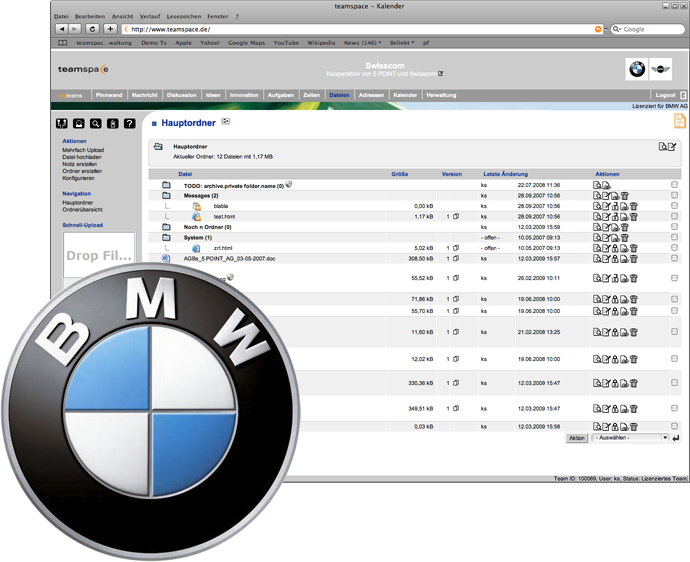The height and width of the screenshot is (562, 690).
Task: Open Ordnerübersicht in Navigation
Action: [82, 210]
